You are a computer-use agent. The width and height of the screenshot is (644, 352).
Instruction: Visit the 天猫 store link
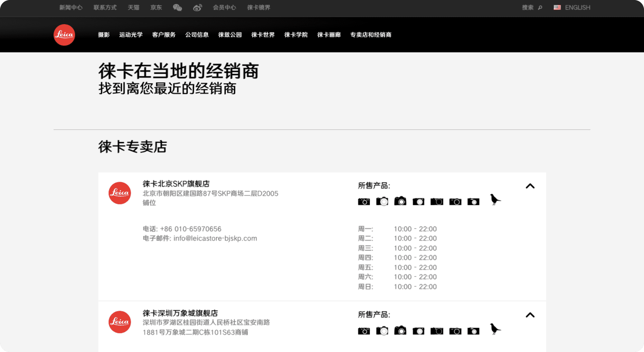pos(134,7)
